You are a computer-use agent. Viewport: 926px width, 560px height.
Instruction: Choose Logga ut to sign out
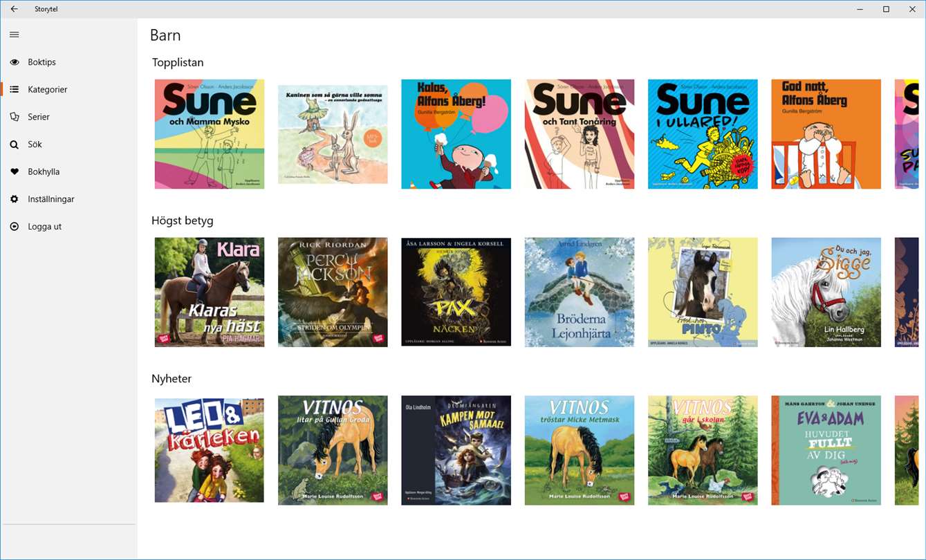(x=69, y=227)
